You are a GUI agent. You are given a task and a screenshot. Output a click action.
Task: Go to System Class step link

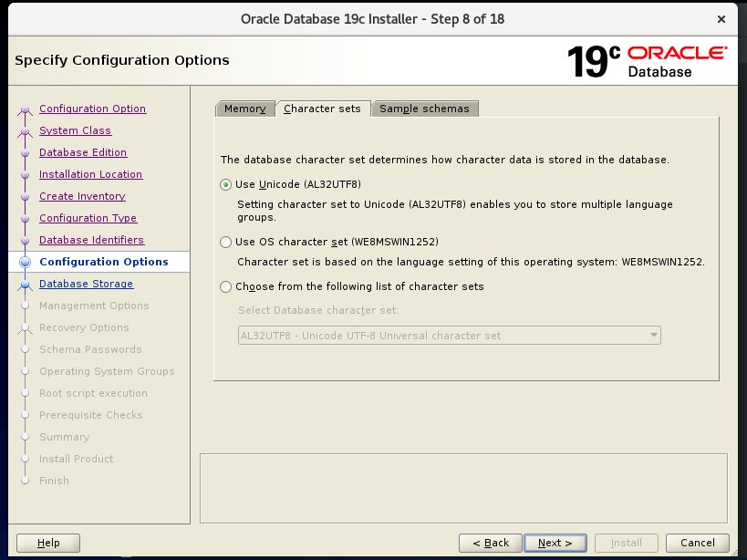coord(76,130)
